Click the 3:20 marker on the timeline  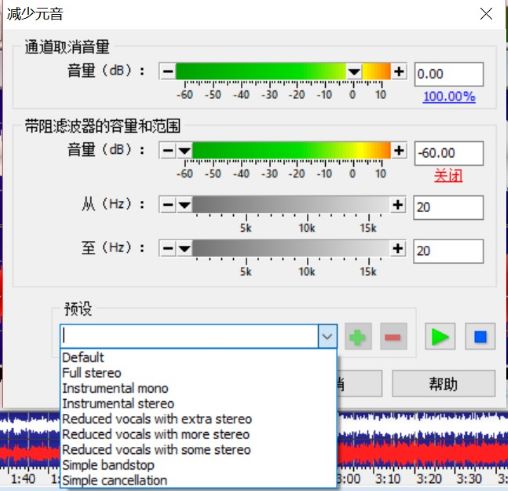[x=429, y=479]
